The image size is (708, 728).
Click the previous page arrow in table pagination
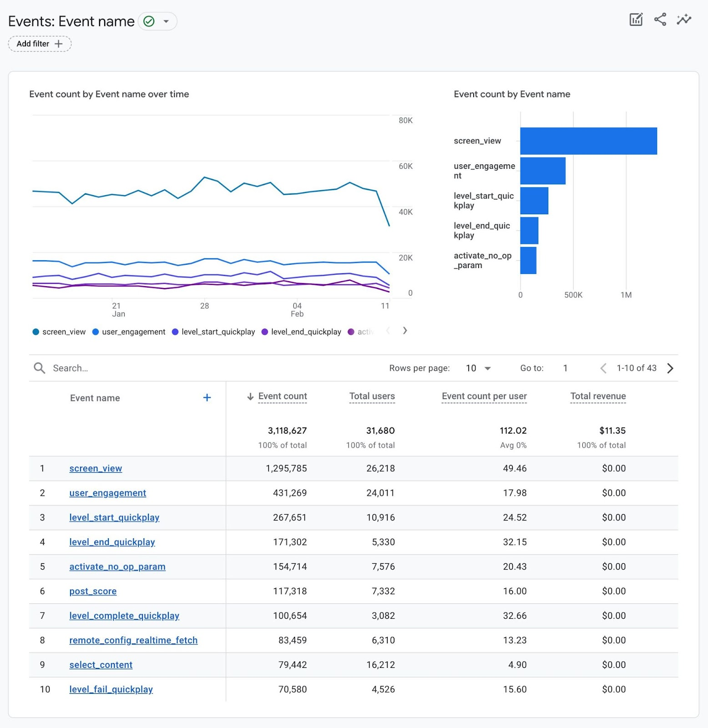point(603,368)
